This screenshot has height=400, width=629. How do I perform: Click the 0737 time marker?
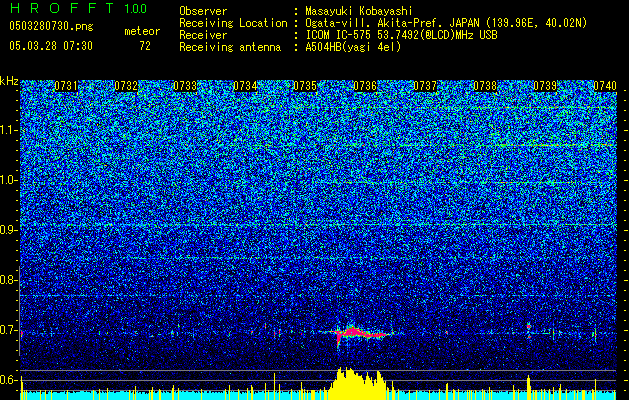425,86
